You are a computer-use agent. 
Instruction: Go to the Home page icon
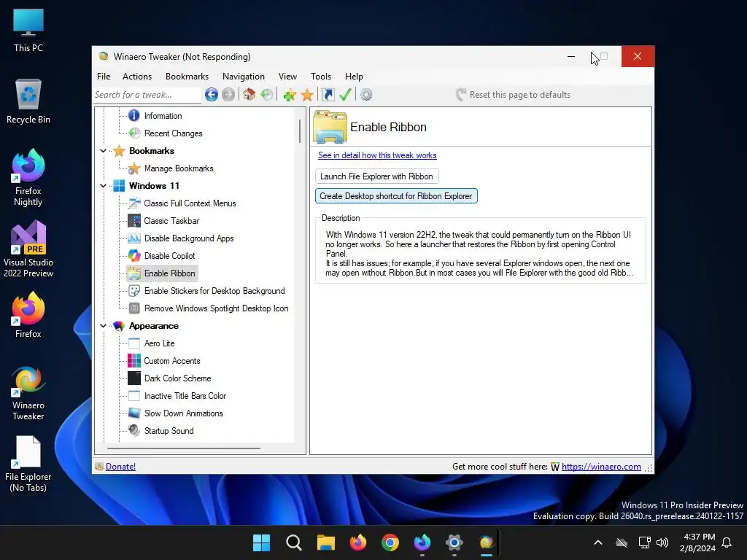click(249, 95)
